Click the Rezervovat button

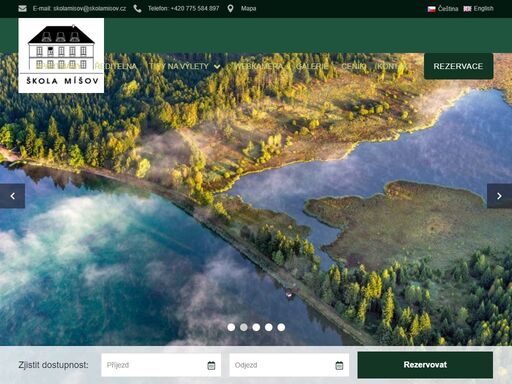[425, 365]
